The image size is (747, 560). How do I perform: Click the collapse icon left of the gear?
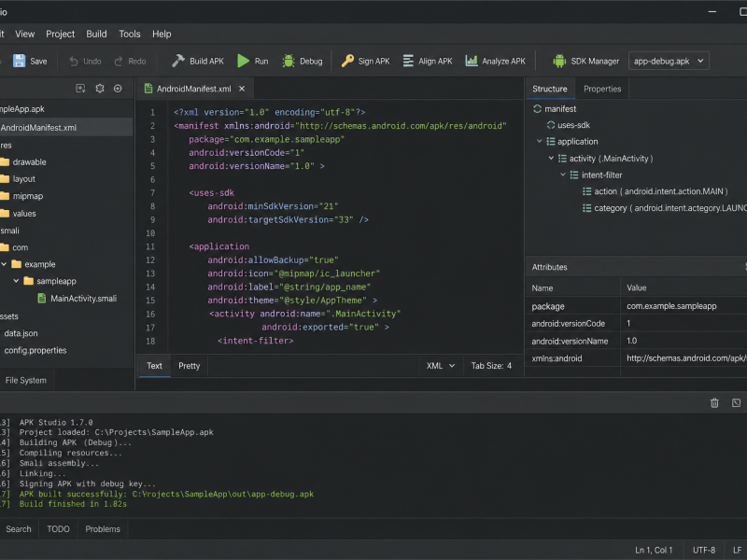coord(80,89)
